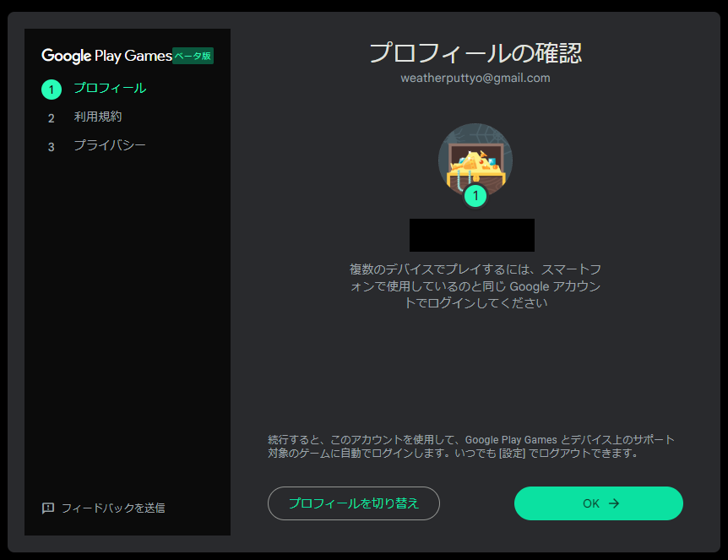Open the 利用規約 step

[x=97, y=117]
